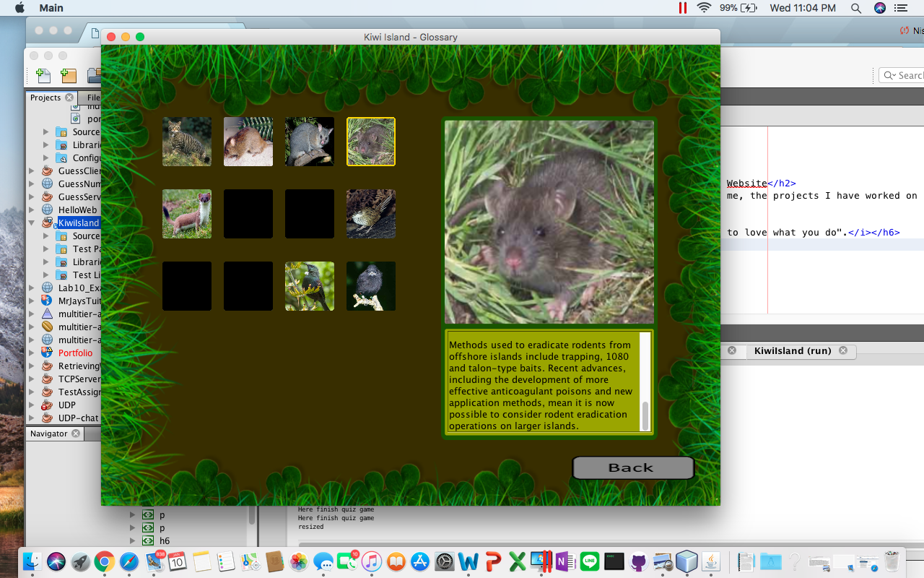This screenshot has width=924, height=578.
Task: Open Terminal from the Dock
Action: click(x=614, y=561)
